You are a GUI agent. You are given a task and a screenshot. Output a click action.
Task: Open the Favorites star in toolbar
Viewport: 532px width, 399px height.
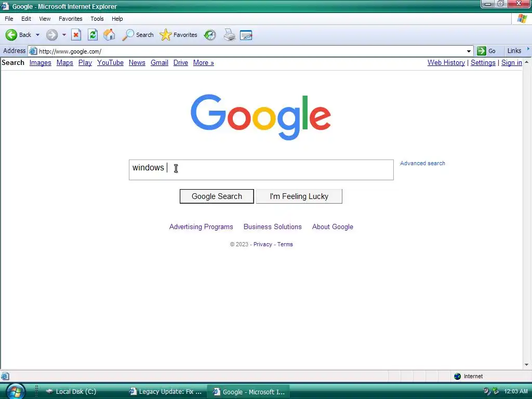click(178, 35)
